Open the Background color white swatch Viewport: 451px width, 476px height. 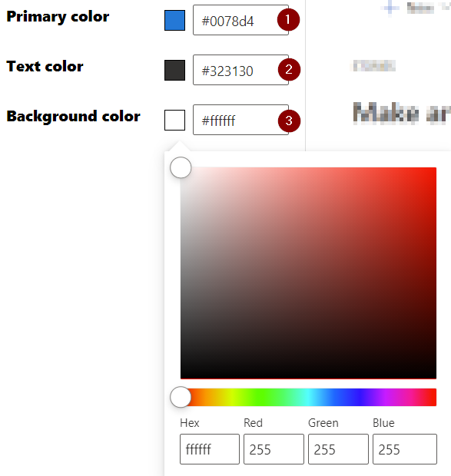(x=174, y=121)
